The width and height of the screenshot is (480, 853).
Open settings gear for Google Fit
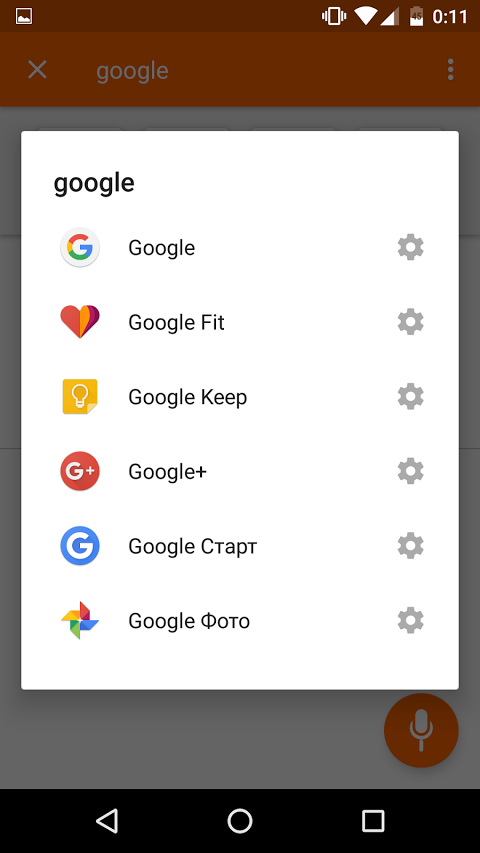pos(410,322)
